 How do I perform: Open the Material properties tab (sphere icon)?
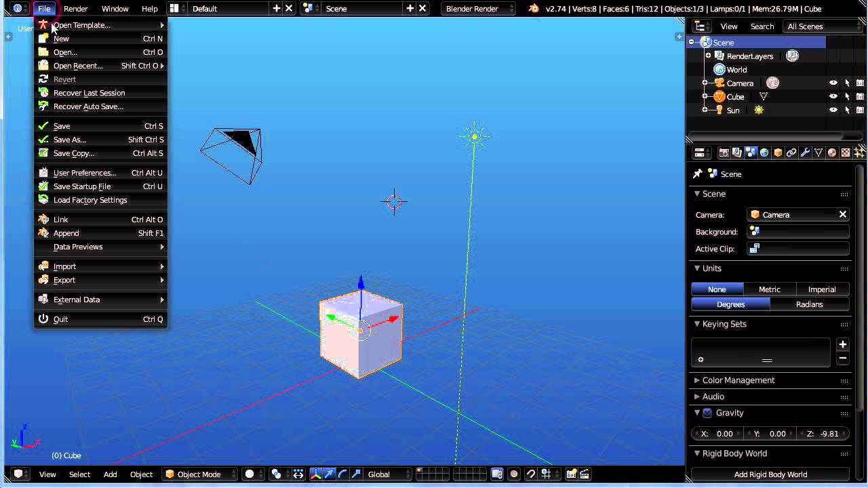832,152
